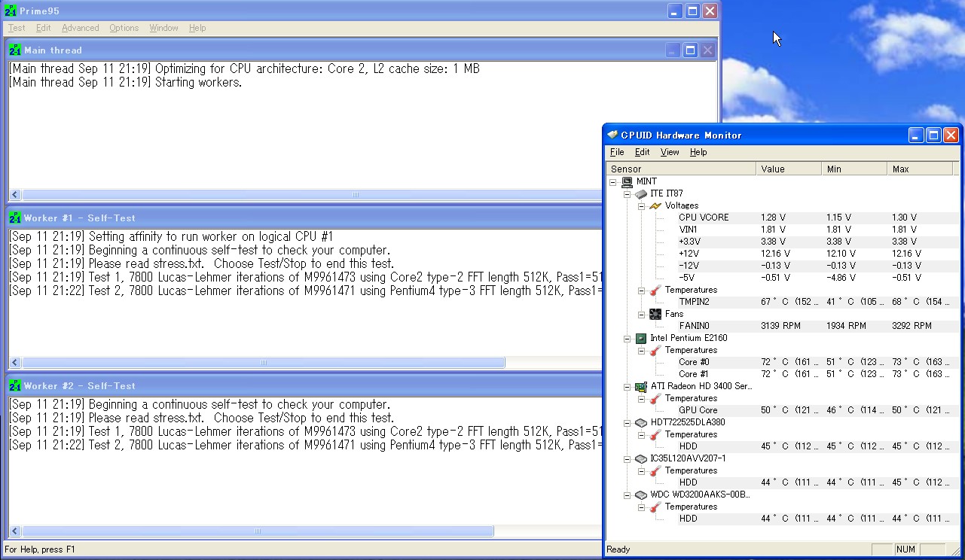
Task: Click left scroll arrow in Main thread
Action: [14, 195]
